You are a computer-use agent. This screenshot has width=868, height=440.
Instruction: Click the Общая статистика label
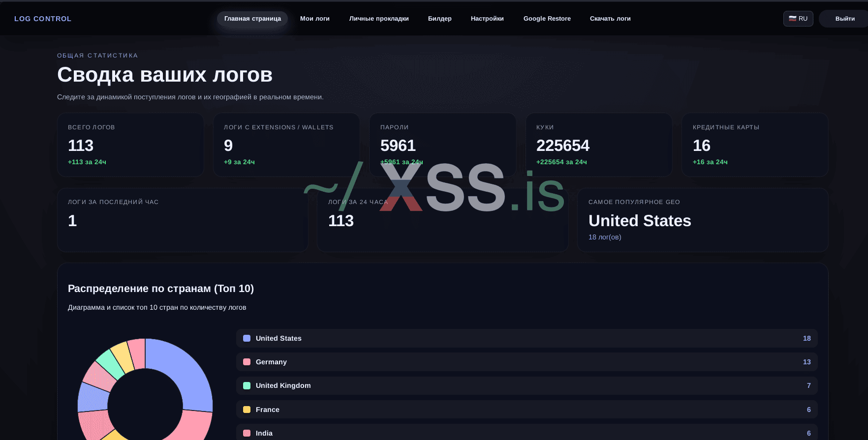tap(97, 56)
